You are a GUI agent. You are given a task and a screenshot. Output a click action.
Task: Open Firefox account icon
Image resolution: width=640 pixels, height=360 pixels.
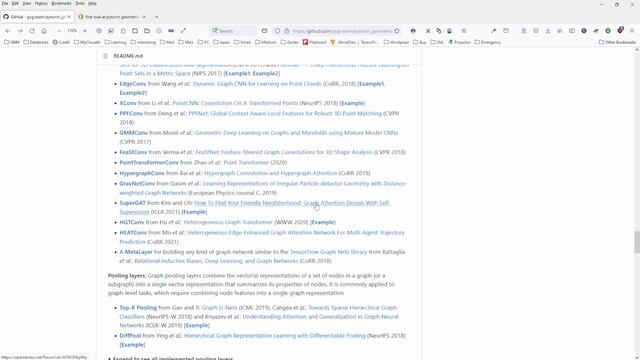pos(524,31)
